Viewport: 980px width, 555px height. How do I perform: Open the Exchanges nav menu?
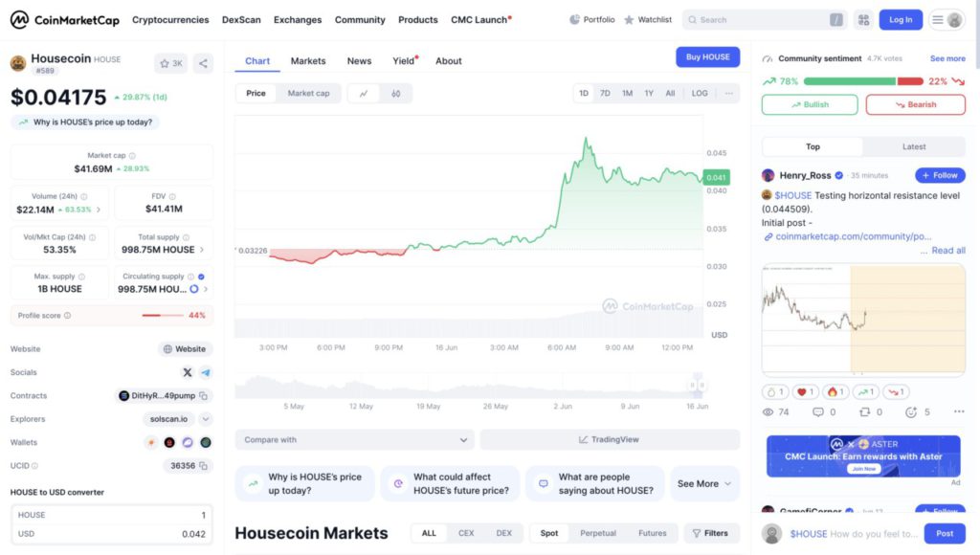[x=298, y=20]
